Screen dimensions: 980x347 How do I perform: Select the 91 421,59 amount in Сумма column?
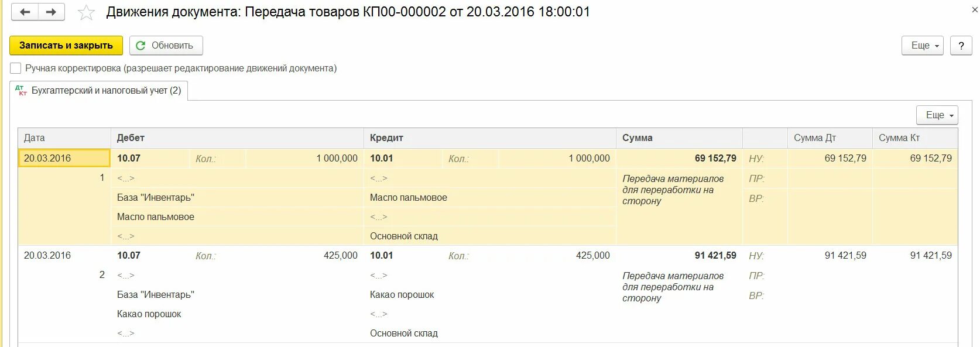point(715,255)
